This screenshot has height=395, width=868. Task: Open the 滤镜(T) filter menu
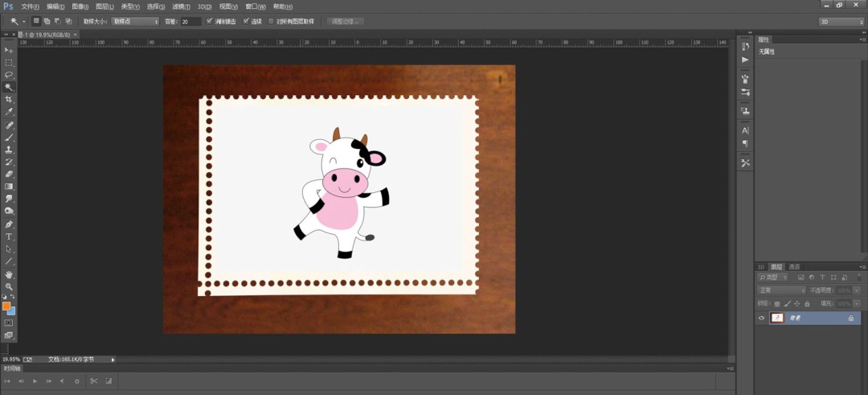coord(181,6)
